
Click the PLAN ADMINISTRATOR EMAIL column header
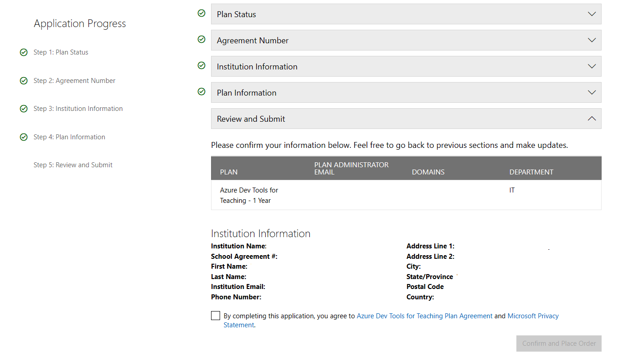(x=351, y=168)
